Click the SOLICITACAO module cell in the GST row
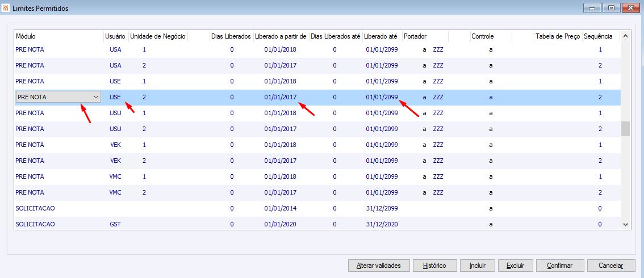The height and width of the screenshot is (278, 644). [35, 224]
